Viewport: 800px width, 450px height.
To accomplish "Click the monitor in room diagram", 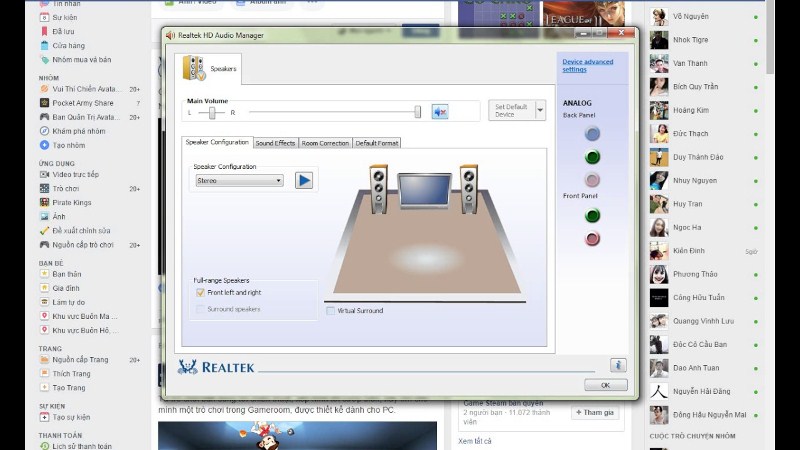I will point(424,191).
